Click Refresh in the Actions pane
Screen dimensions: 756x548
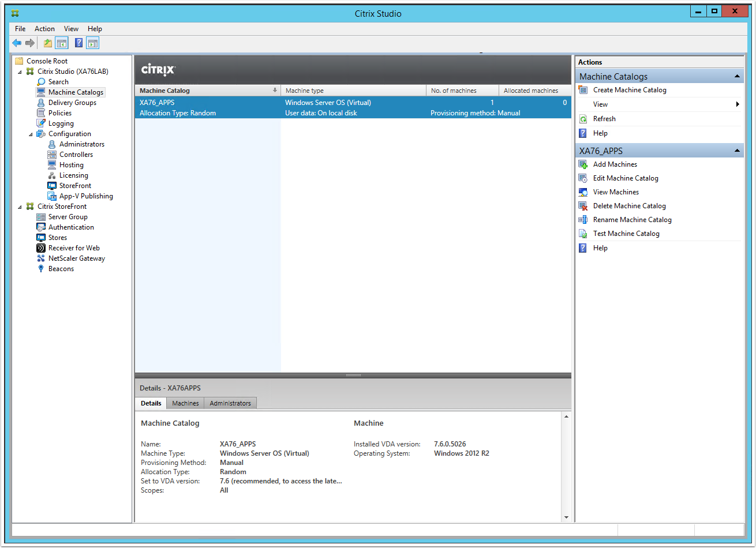point(604,119)
